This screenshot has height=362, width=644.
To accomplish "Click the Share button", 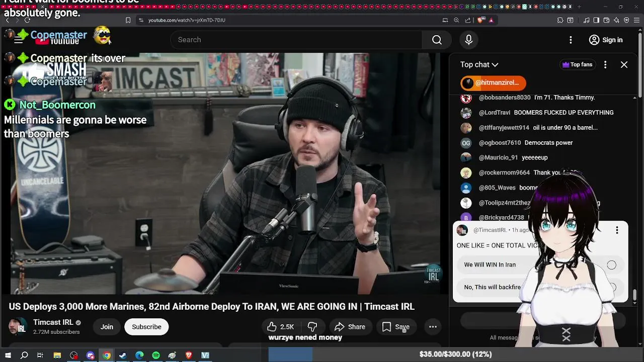I will (350, 327).
